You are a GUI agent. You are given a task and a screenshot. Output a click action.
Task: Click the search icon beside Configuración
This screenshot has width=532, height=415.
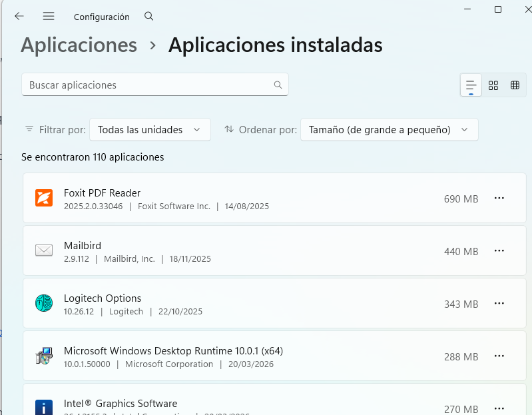tap(148, 16)
